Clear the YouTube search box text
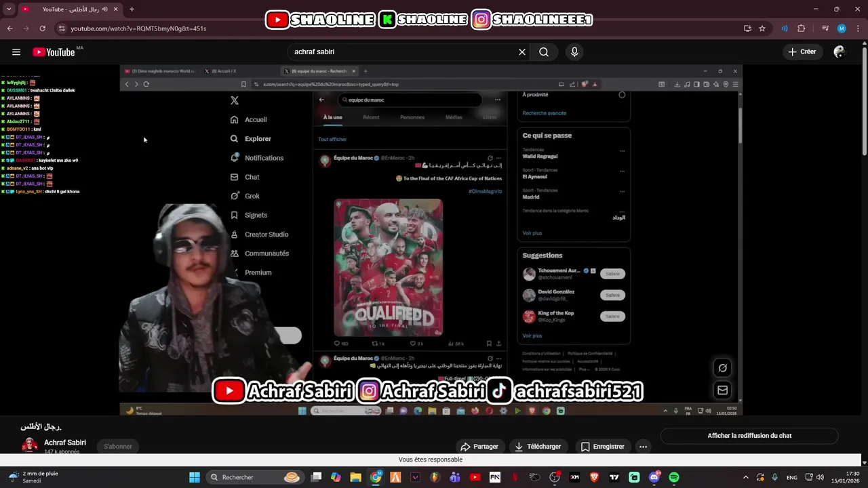 522,52
